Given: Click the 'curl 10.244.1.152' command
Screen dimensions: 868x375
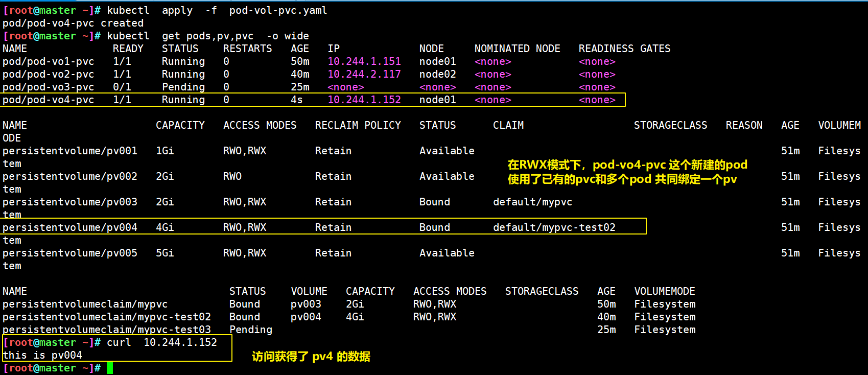Looking at the screenshot, I should click(x=162, y=342).
